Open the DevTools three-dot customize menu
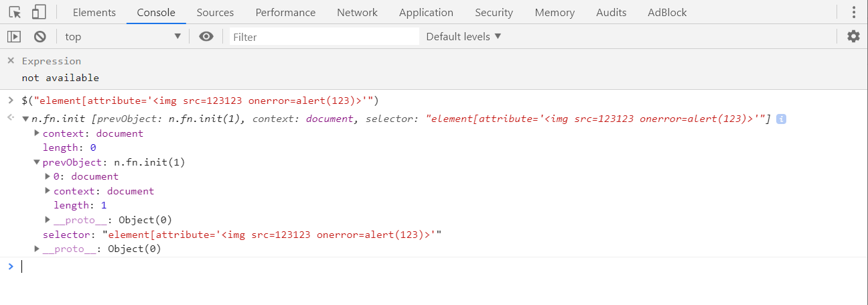 (853, 12)
